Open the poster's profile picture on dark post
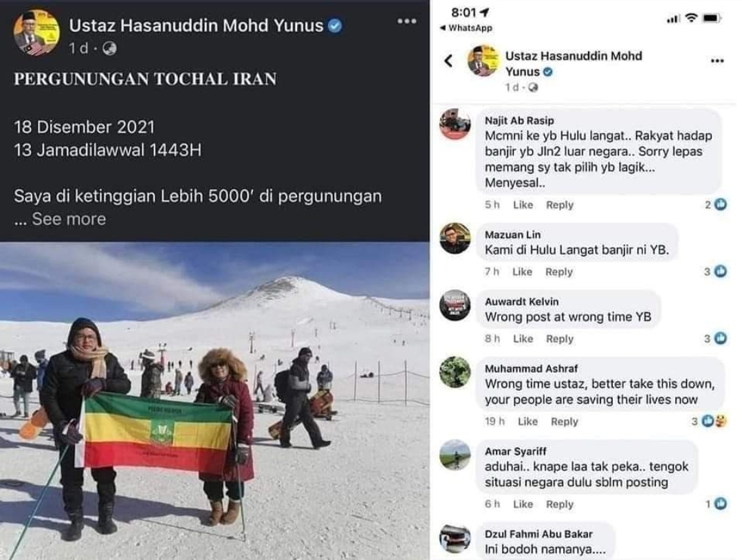Image resolution: width=742 pixels, height=560 pixels. coord(36,32)
